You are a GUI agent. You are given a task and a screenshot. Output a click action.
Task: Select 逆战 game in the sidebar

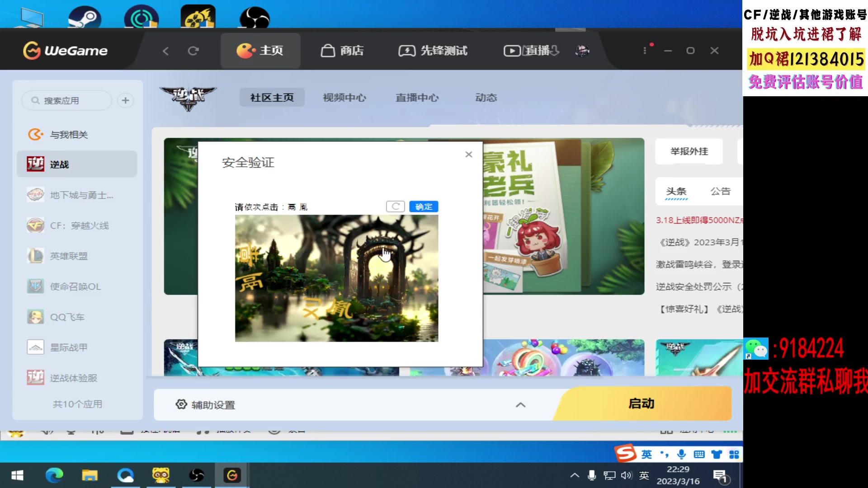point(77,164)
